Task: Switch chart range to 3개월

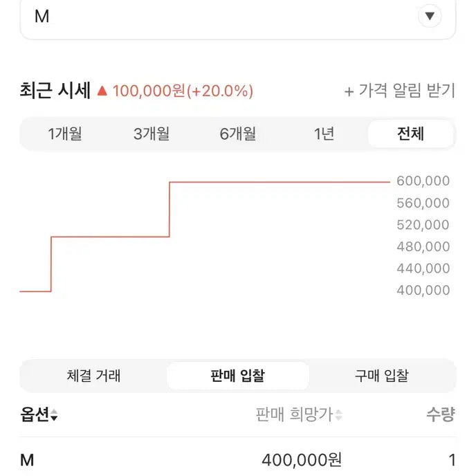Action: [152, 134]
